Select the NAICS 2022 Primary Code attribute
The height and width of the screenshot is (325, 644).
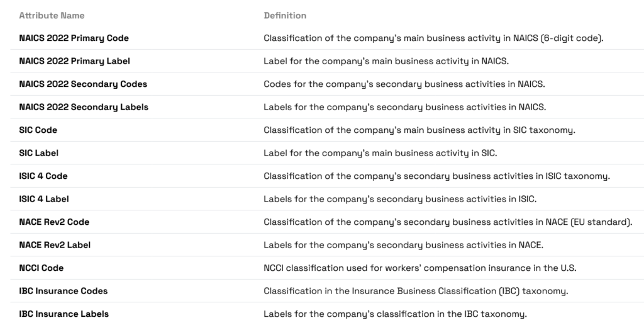pos(74,38)
